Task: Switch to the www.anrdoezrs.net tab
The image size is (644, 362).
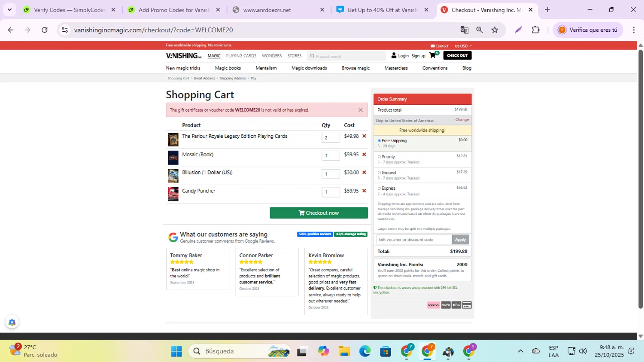Action: tap(279, 9)
